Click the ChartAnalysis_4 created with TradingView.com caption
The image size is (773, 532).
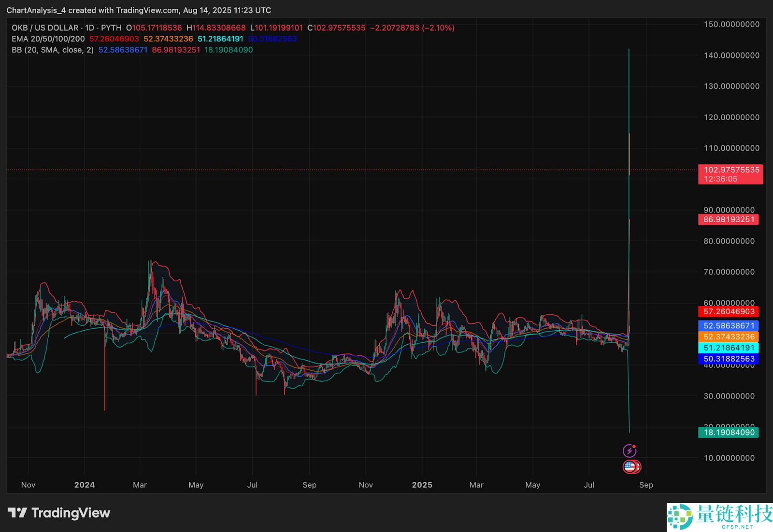[x=138, y=10]
